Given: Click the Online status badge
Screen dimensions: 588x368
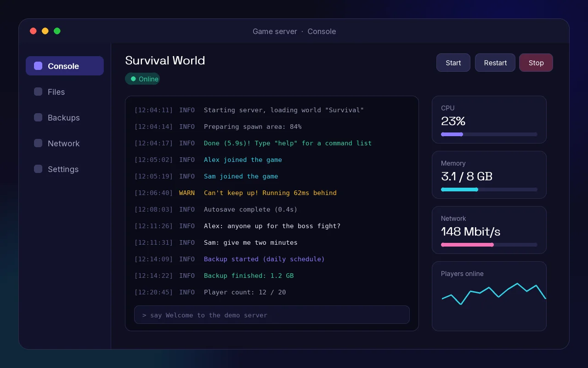Looking at the screenshot, I should 142,79.
